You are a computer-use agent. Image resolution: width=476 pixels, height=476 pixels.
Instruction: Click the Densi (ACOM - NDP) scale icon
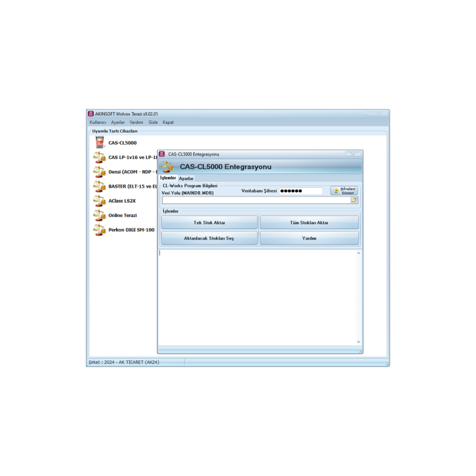[x=99, y=172]
